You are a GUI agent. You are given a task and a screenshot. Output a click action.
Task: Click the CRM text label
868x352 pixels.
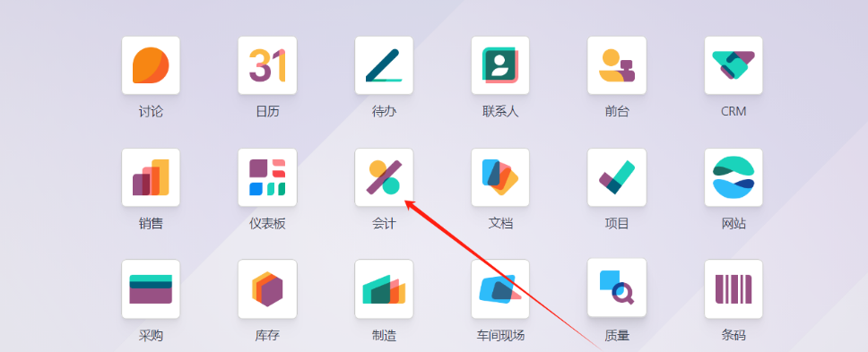(x=733, y=112)
